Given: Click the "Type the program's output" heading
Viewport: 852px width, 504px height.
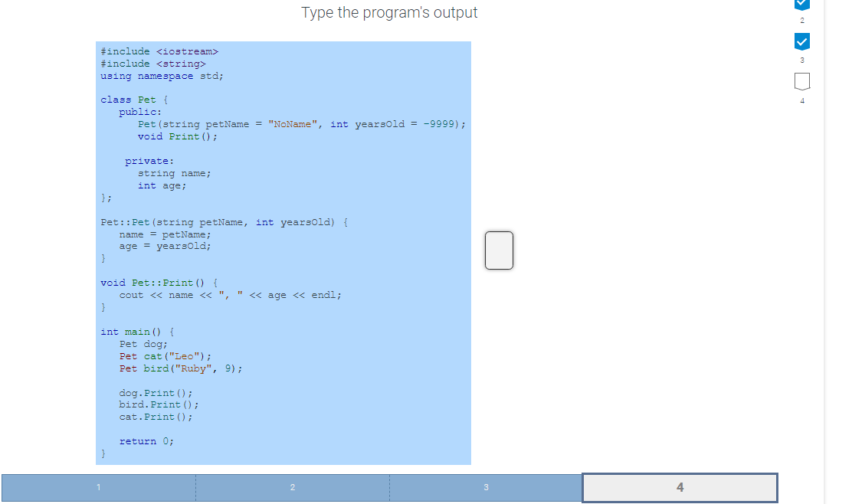Looking at the screenshot, I should 389,12.
